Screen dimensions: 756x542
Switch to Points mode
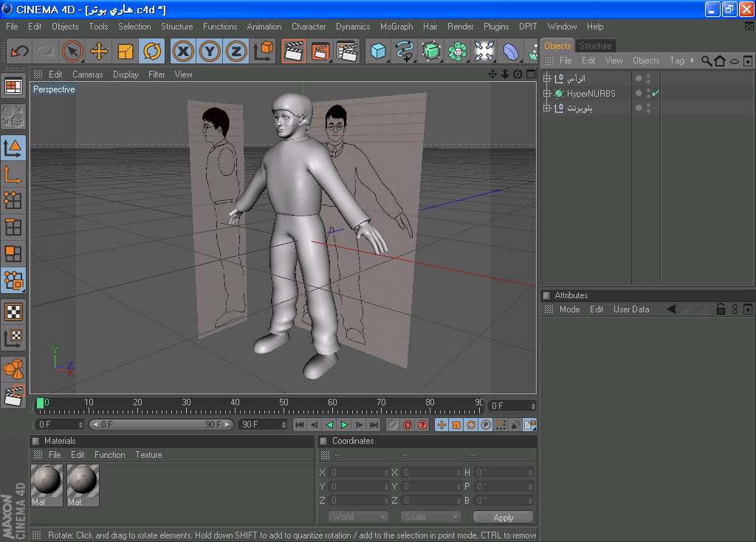[13, 200]
